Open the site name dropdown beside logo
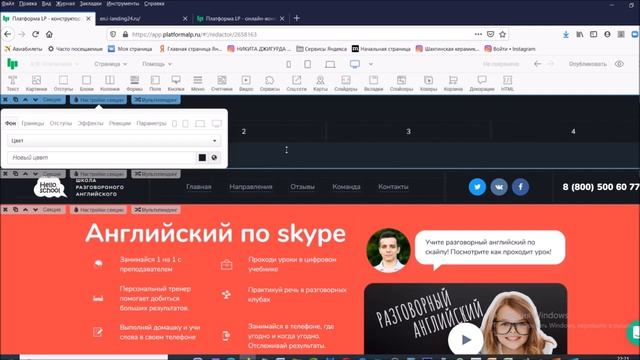The height and width of the screenshot is (360, 640). point(54,64)
